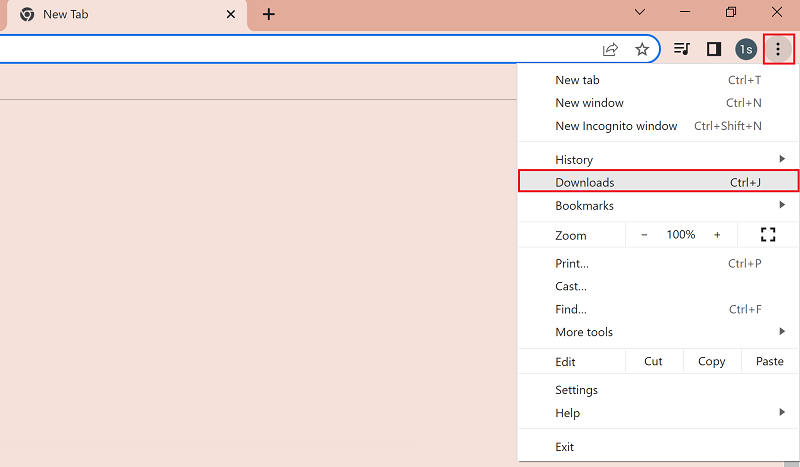
Task: Open Downloads menu item
Action: tap(658, 182)
